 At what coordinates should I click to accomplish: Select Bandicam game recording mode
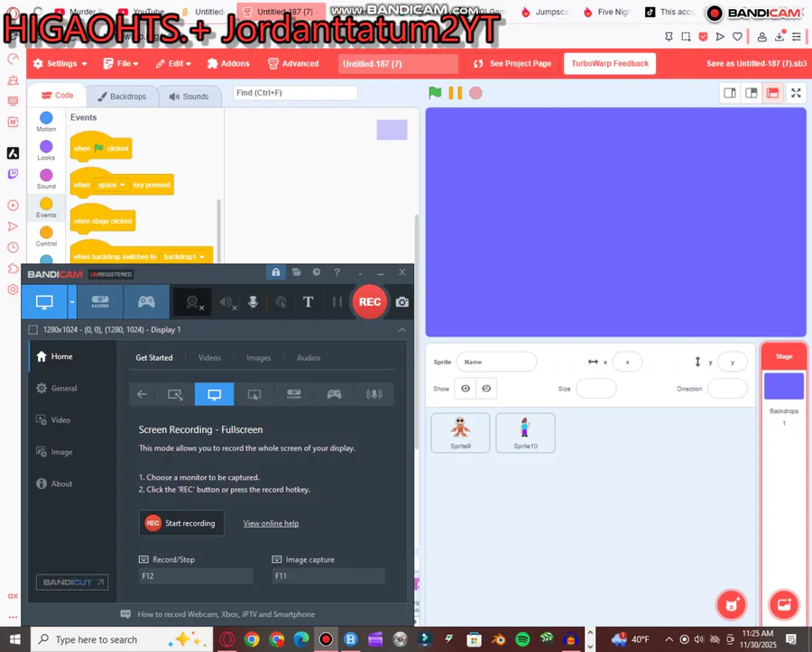click(x=146, y=302)
